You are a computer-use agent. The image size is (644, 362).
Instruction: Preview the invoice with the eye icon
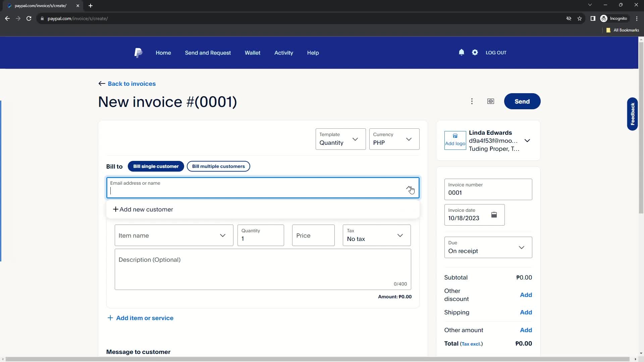(x=491, y=101)
